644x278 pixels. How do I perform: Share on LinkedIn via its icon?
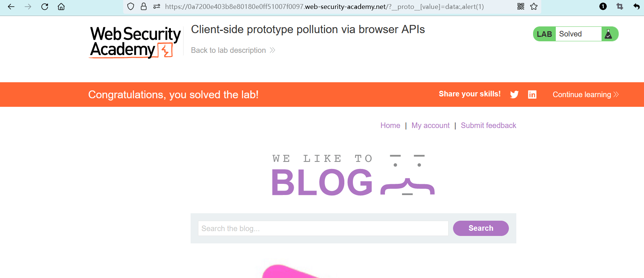532,95
